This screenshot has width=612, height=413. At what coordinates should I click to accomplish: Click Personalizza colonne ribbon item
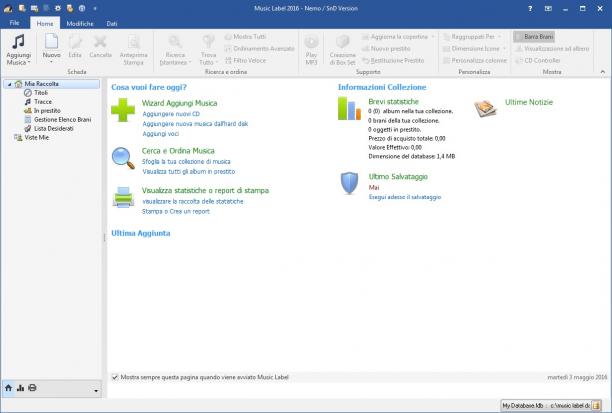click(x=475, y=61)
